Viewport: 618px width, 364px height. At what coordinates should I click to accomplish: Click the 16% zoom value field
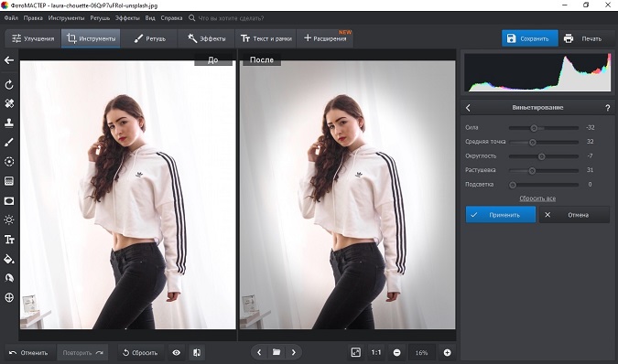point(421,353)
